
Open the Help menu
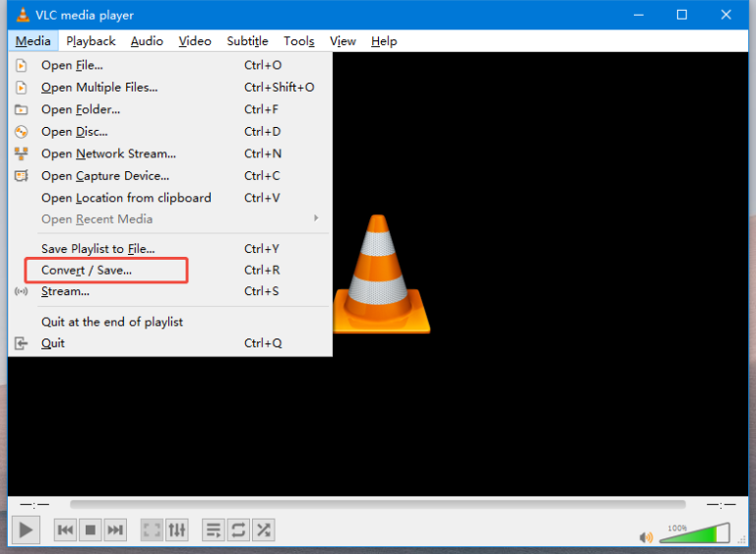[x=384, y=41]
